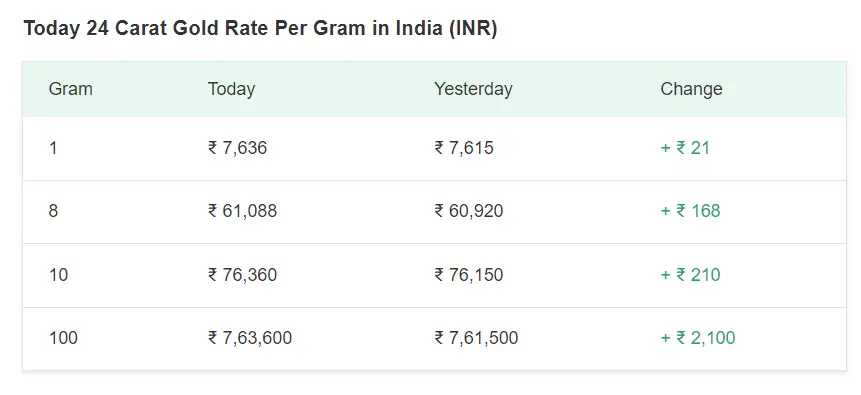Click the 100 gram row label
The width and height of the screenshot is (861, 395).
[x=63, y=338]
